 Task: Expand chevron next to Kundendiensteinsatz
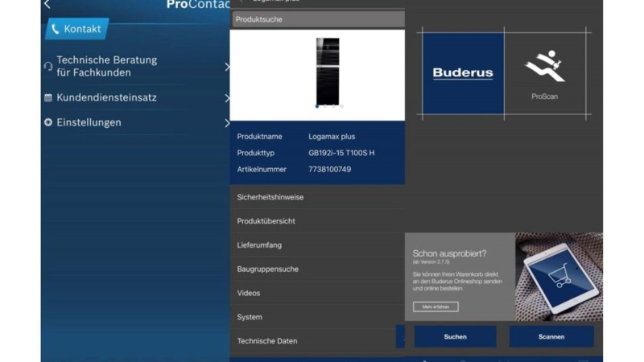[x=227, y=98]
